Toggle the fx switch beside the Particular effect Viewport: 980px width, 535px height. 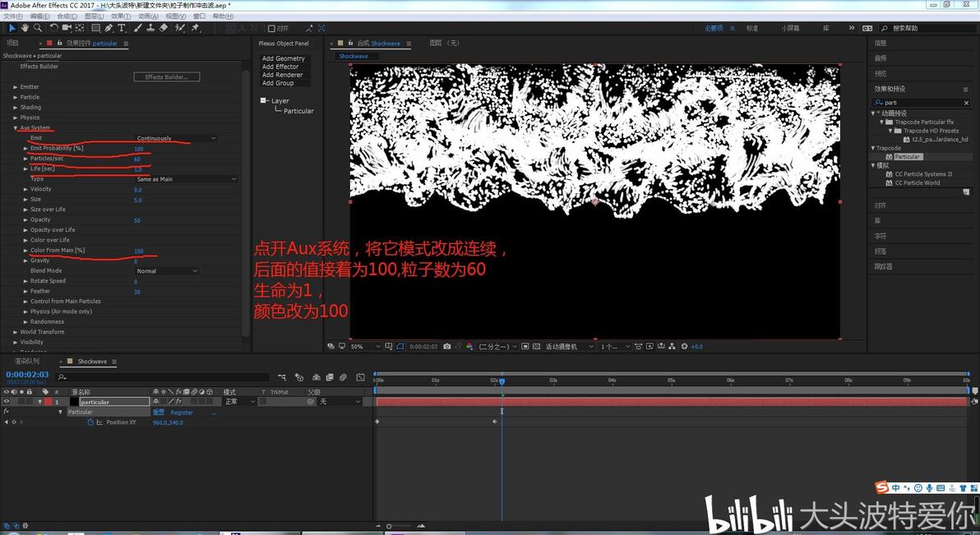click(x=7, y=411)
